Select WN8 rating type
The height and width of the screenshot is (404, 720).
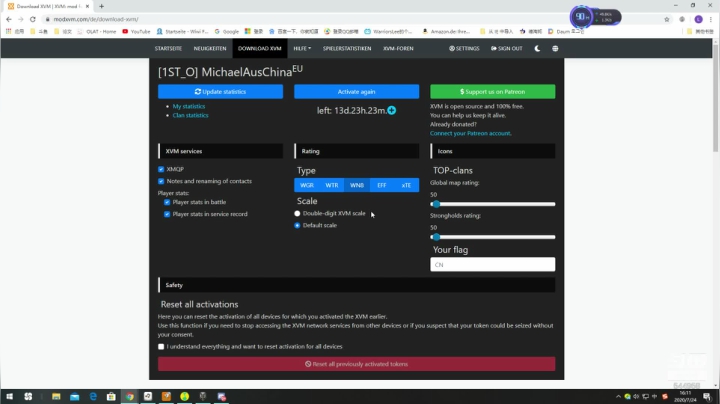357,185
